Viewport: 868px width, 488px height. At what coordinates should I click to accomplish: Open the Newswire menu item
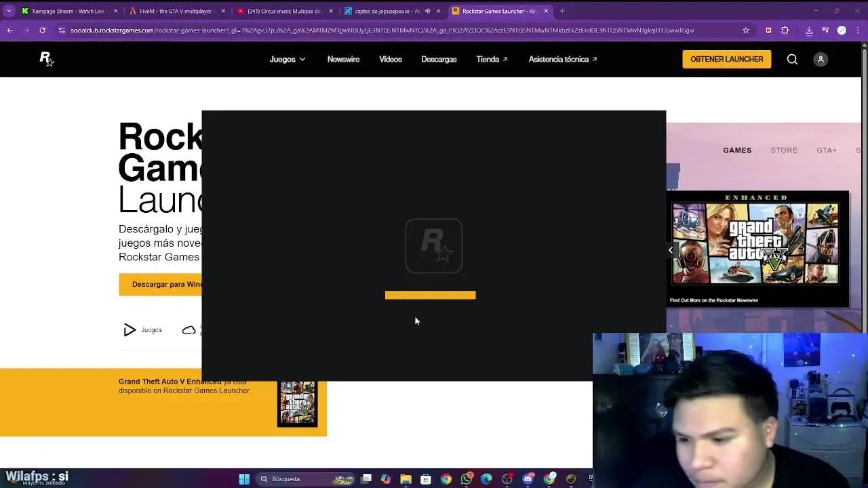(343, 60)
